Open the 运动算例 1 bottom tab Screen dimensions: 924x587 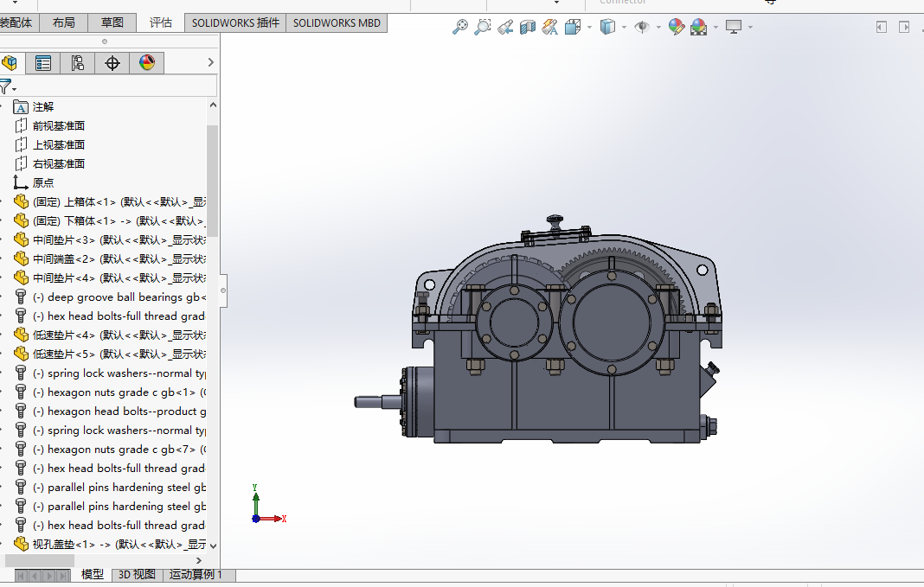coord(196,575)
